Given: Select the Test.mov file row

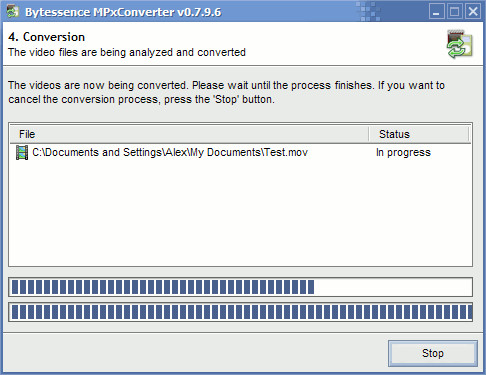Looking at the screenshot, I should (x=240, y=153).
